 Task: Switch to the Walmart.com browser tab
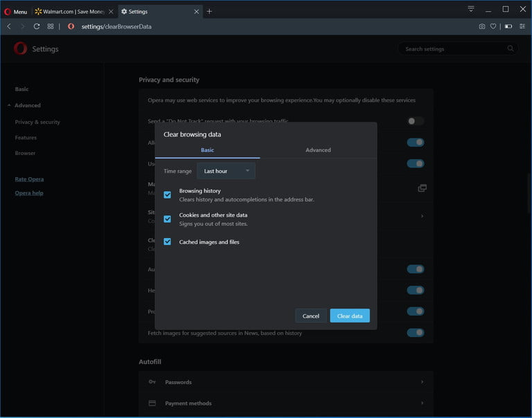(74, 12)
